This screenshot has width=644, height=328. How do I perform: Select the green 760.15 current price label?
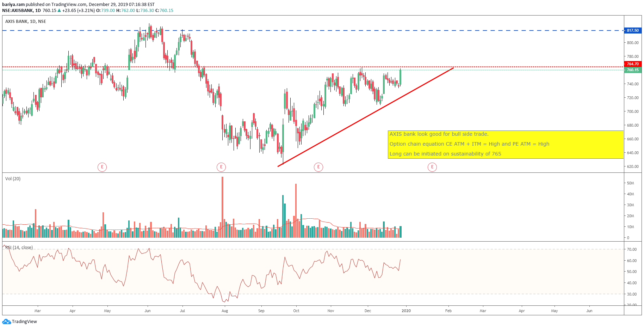point(633,70)
